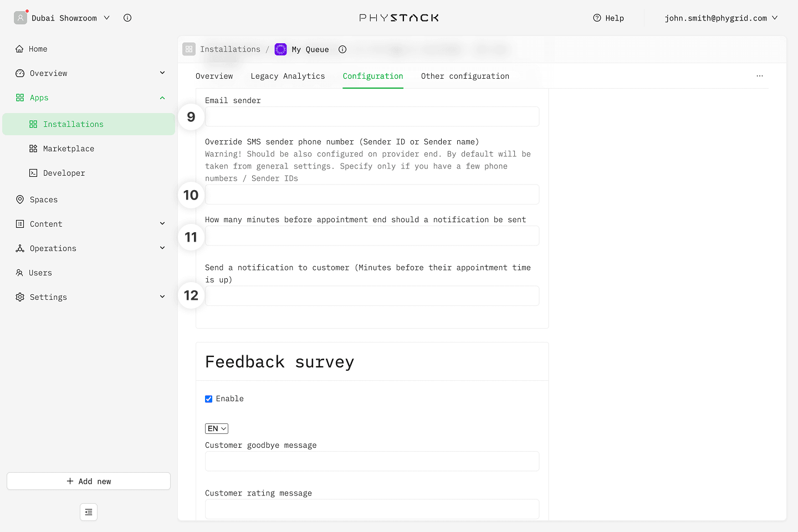Click the Add new button
The width and height of the screenshot is (798, 532).
coord(89,481)
